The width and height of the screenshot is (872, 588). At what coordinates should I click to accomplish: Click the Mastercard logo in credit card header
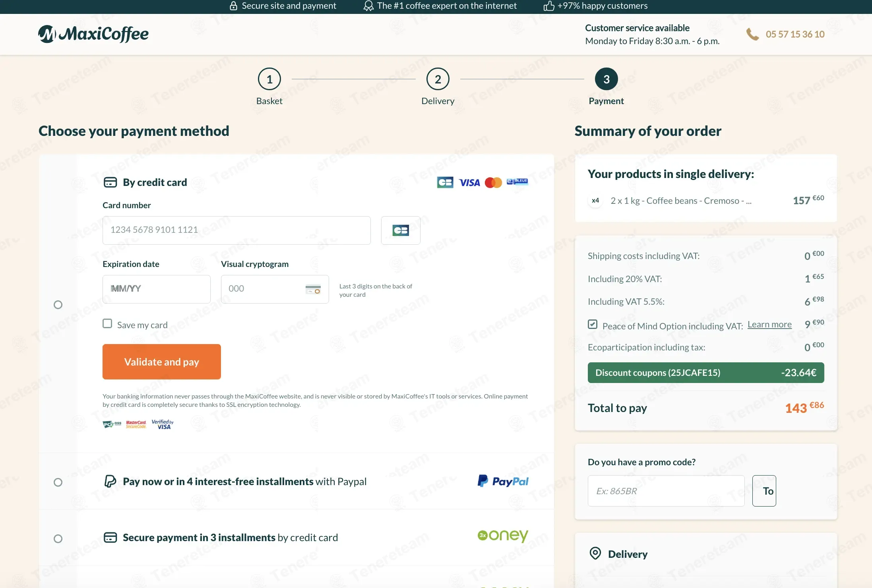pyautogui.click(x=493, y=182)
